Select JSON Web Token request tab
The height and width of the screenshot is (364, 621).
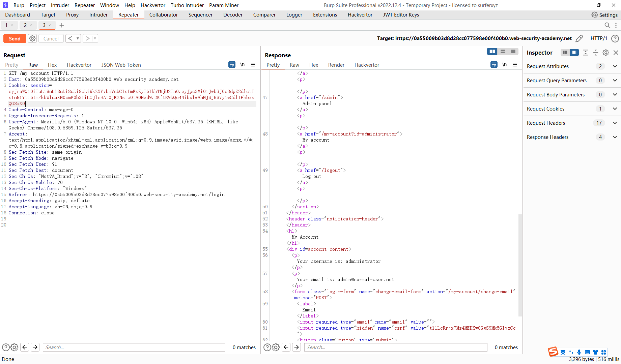pyautogui.click(x=121, y=65)
